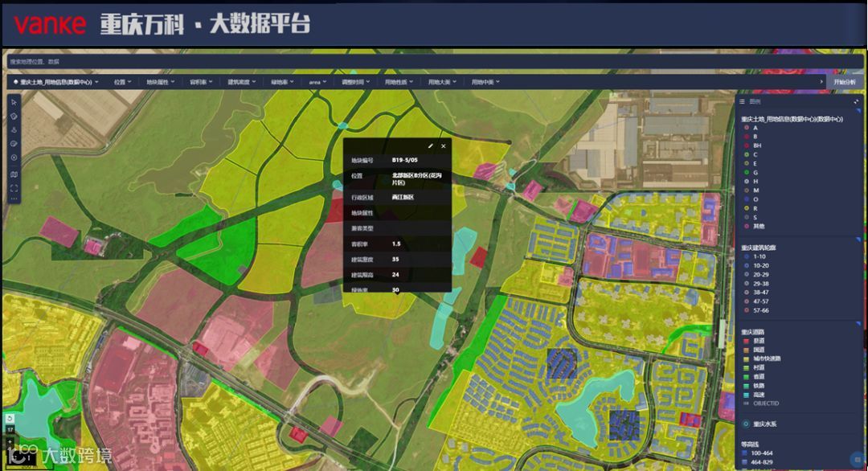Open the 用地中类 filter dropdown
Image resolution: width=868 pixels, height=471 pixels.
click(x=485, y=82)
